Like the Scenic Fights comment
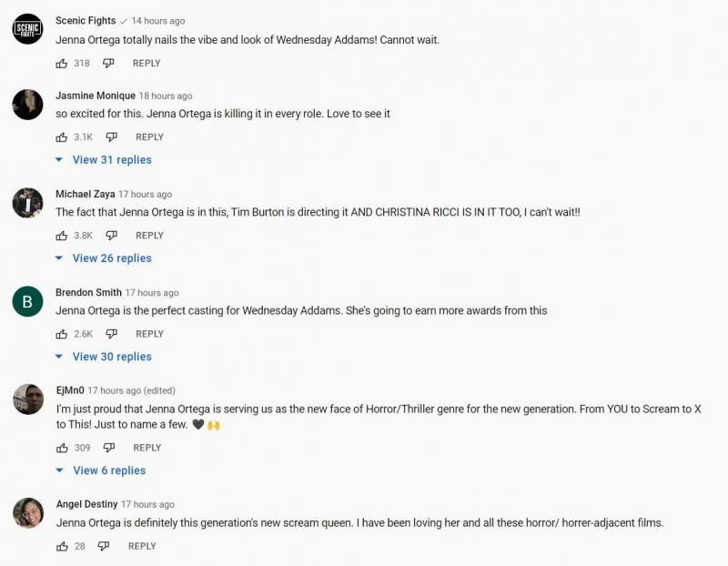This screenshot has height=566, width=728. (62, 64)
